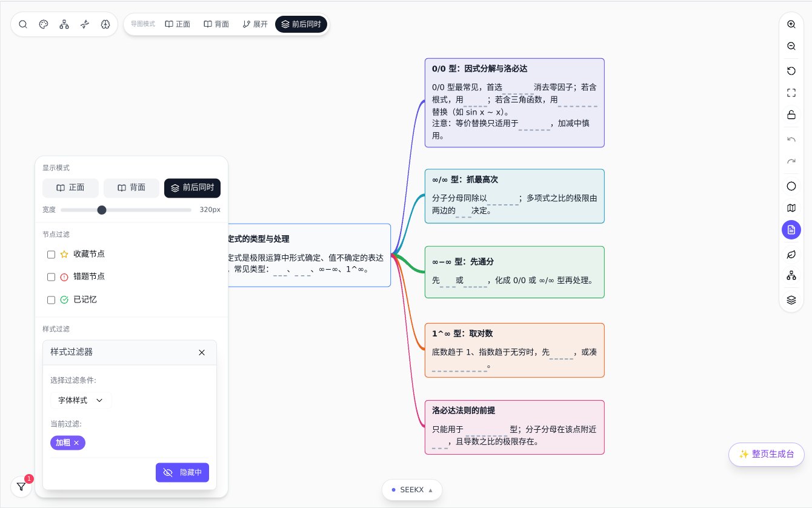Click the 隐藏中 button
Viewport: 812px width, 508px height.
(182, 473)
